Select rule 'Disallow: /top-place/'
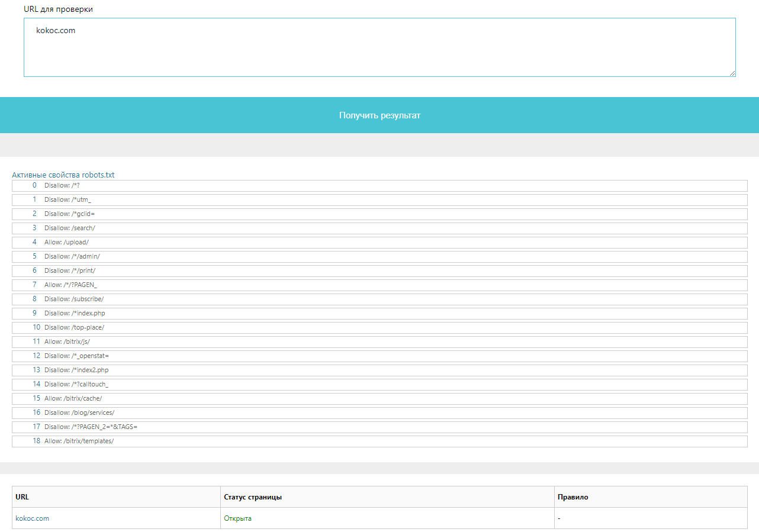This screenshot has height=532, width=759. click(x=379, y=328)
